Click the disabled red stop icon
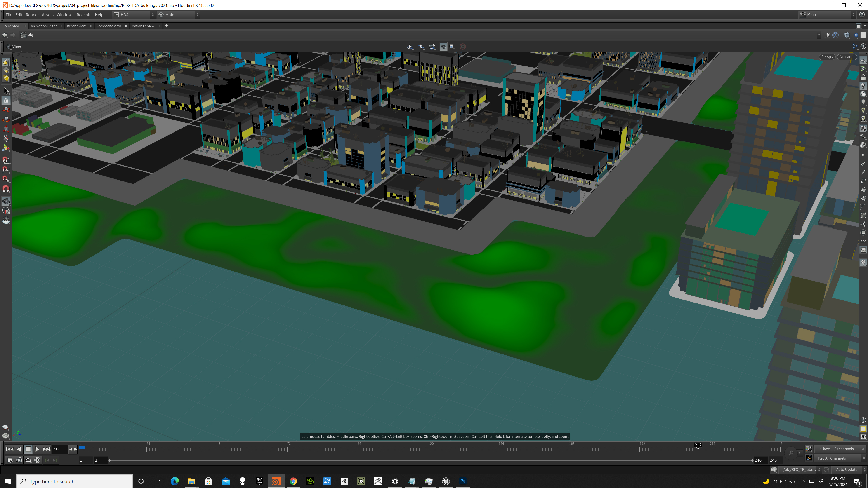Viewport: 868px width, 488px height. (463, 47)
